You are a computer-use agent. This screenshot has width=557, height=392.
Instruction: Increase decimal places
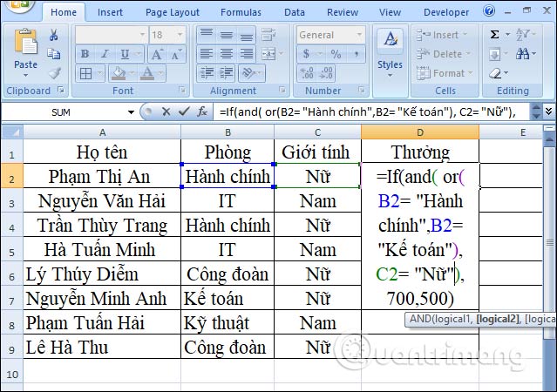click(x=307, y=73)
